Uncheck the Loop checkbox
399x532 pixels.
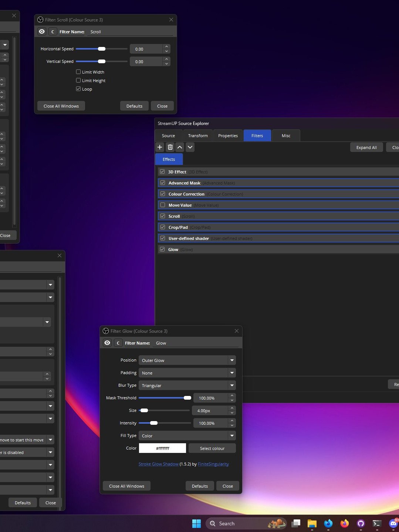(78, 89)
